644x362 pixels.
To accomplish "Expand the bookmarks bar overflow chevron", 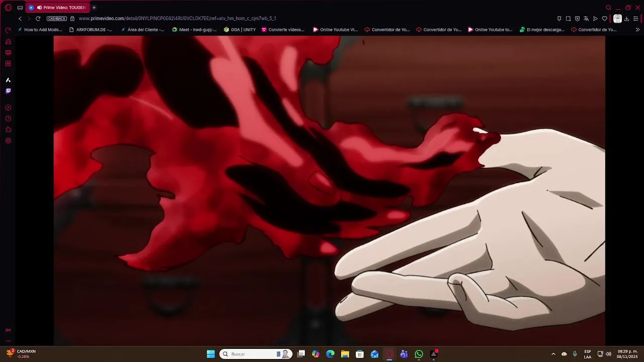I will [638, 30].
